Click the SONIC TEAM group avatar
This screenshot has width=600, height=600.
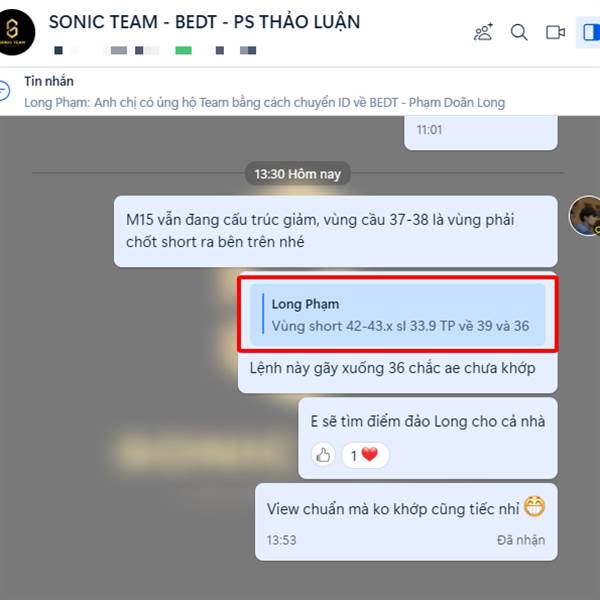[x=15, y=32]
